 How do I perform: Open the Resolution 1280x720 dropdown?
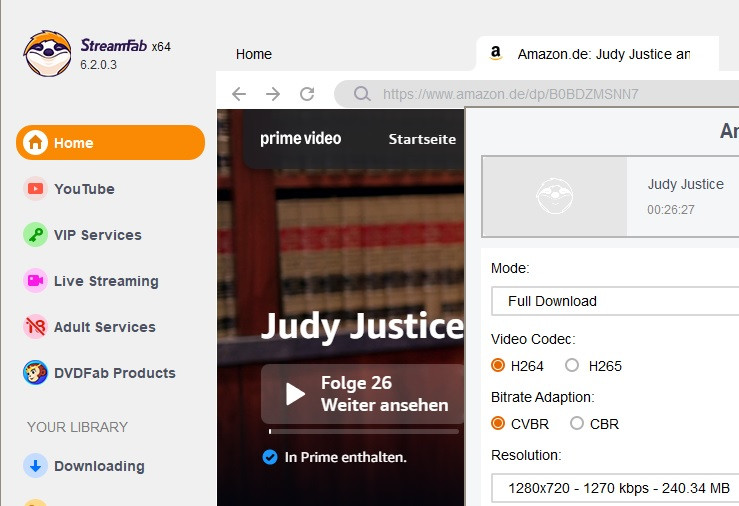click(x=615, y=488)
